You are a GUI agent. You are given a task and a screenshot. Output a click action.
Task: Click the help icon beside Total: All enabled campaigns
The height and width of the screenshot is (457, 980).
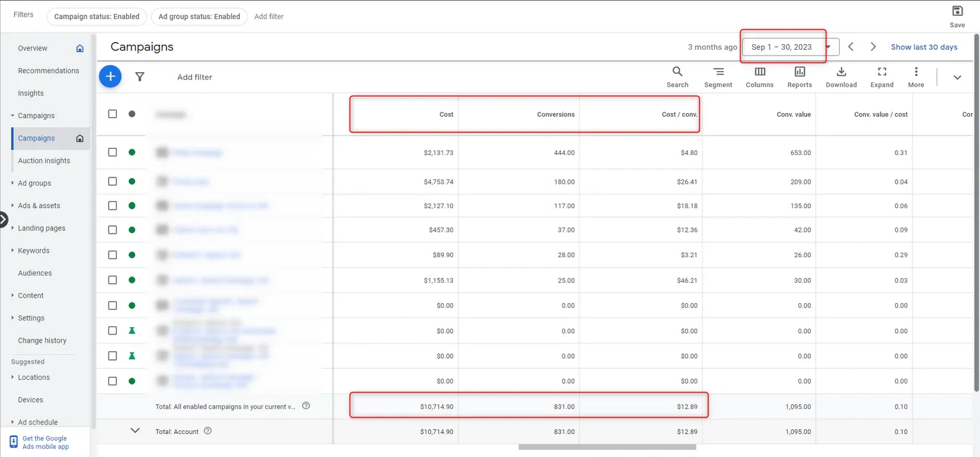pyautogui.click(x=306, y=405)
